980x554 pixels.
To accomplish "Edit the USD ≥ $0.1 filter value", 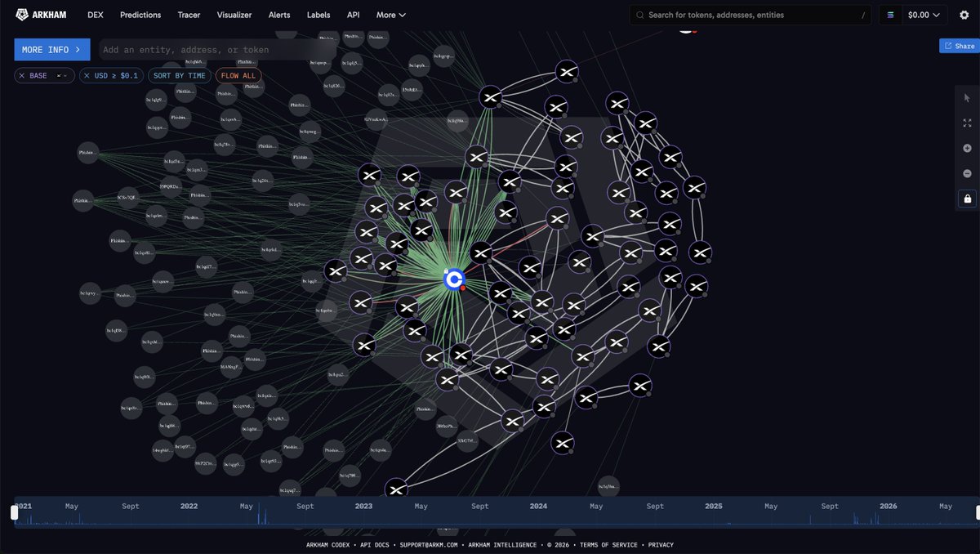I will click(x=117, y=76).
